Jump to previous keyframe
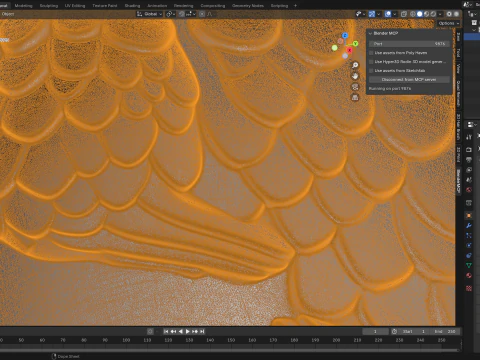The height and width of the screenshot is (360, 480). pos(173,331)
